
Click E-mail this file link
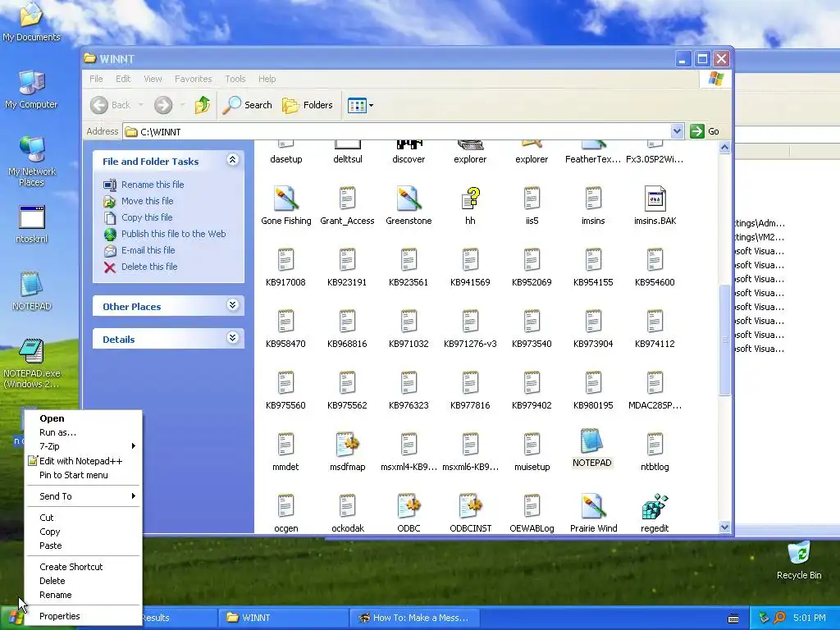(148, 250)
